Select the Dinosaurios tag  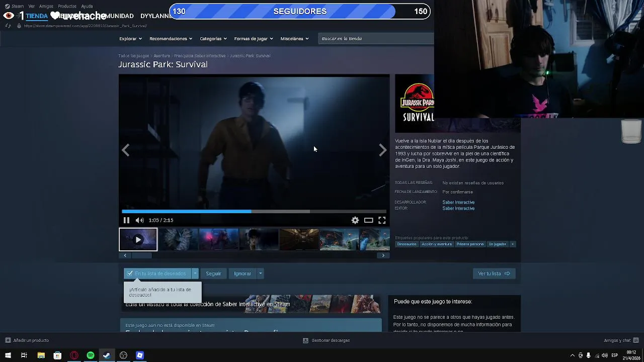click(407, 244)
